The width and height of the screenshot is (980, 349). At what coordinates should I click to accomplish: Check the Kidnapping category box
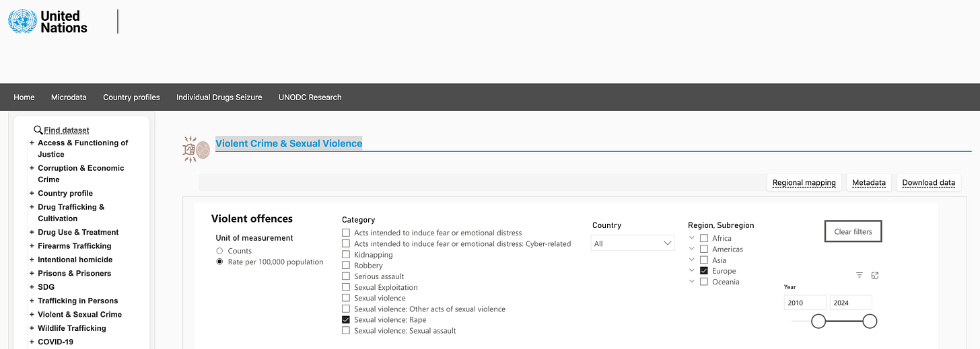346,255
